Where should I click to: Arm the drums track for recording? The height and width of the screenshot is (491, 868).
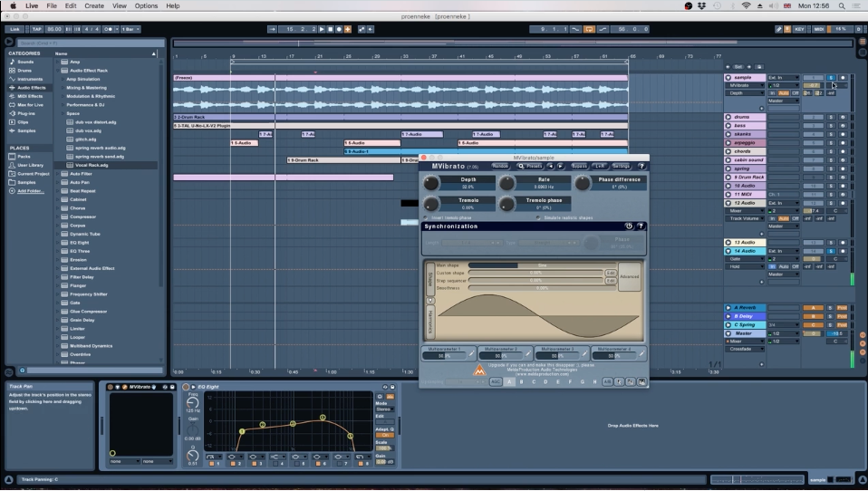pos(843,118)
